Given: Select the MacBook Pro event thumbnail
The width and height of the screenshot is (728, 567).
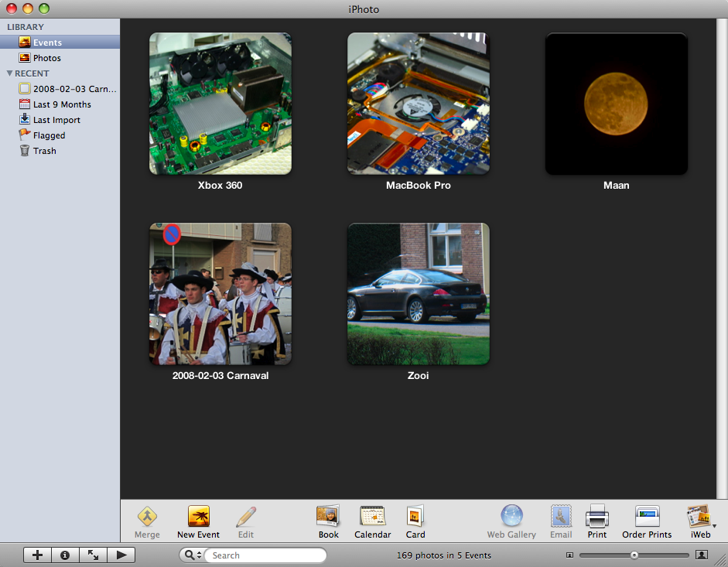Looking at the screenshot, I should [x=419, y=104].
